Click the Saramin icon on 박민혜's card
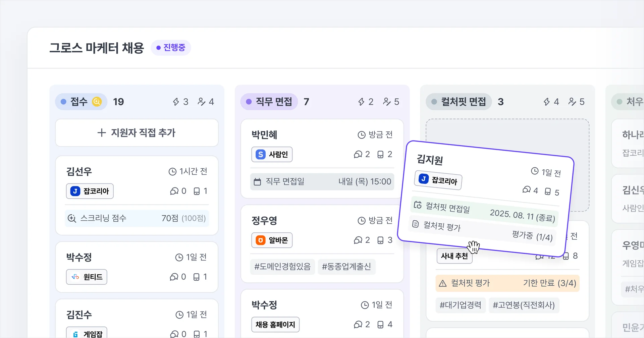 click(260, 154)
